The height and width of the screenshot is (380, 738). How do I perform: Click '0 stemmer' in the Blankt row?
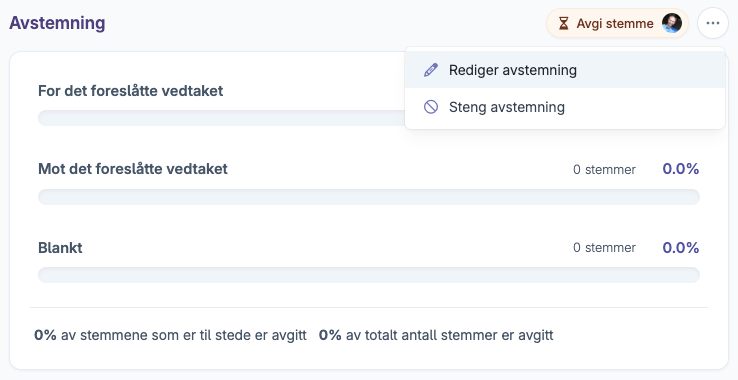pyautogui.click(x=604, y=248)
